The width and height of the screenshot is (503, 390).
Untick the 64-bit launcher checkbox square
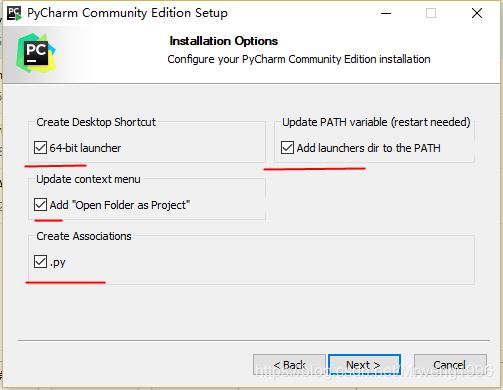(40, 147)
